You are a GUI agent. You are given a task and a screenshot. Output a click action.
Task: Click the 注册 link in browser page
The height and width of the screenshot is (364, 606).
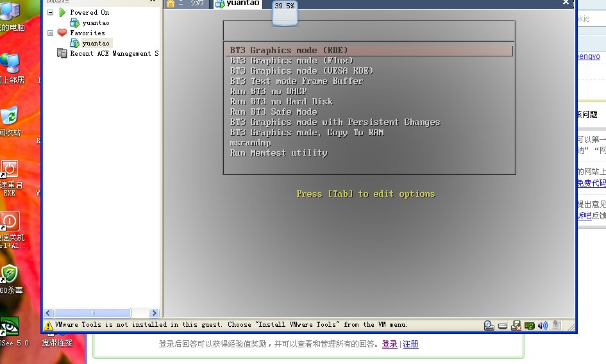(x=410, y=344)
